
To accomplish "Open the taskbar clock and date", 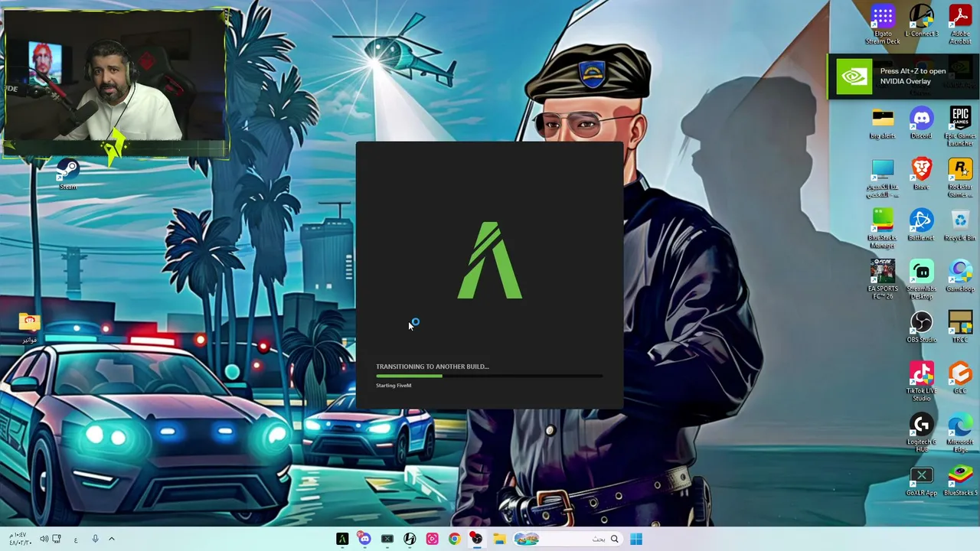I will coord(20,539).
